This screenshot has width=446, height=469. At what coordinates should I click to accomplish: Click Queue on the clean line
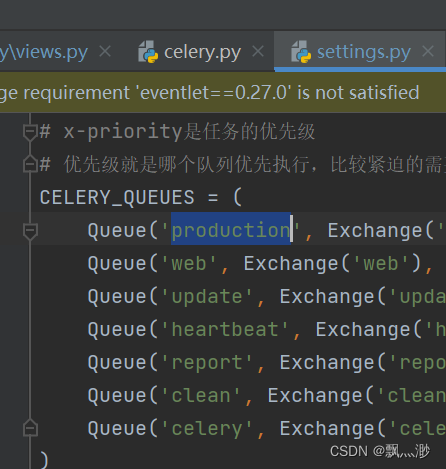pyautogui.click(x=117, y=395)
